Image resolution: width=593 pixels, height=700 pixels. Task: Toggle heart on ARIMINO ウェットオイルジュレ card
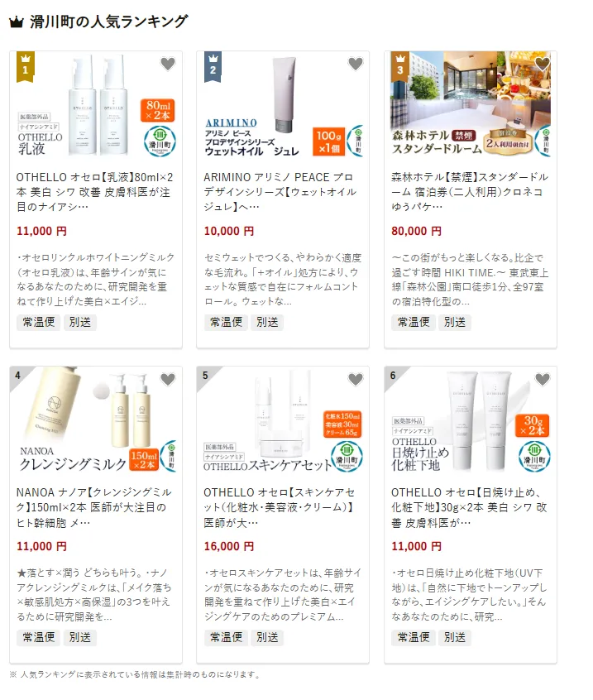355,64
